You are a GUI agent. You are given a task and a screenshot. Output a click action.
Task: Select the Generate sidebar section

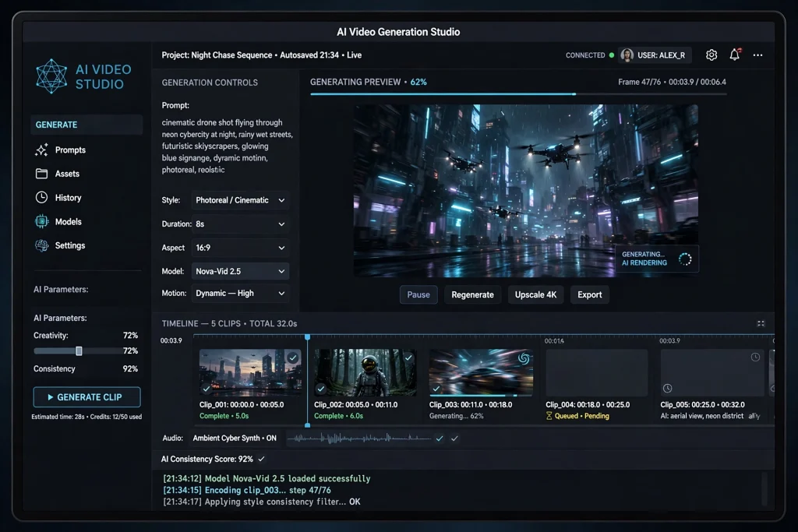pos(87,125)
